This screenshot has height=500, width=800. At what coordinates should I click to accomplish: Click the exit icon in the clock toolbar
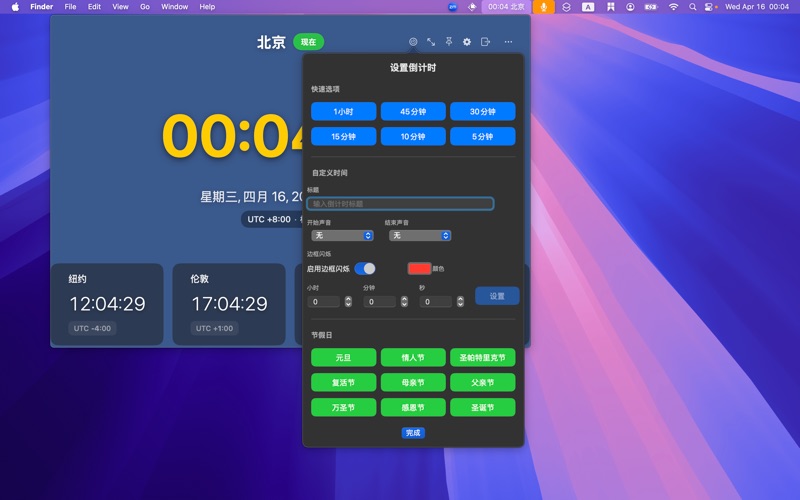pos(485,42)
